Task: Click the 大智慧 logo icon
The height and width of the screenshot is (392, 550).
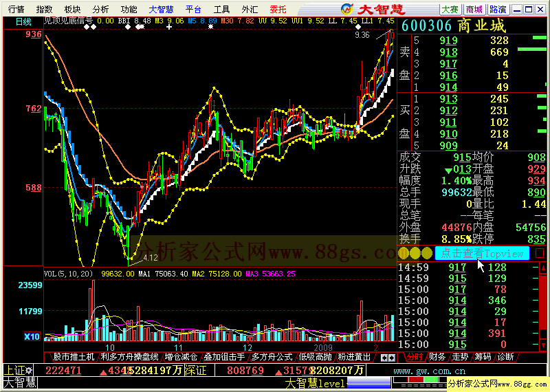Action: pyautogui.click(x=347, y=8)
